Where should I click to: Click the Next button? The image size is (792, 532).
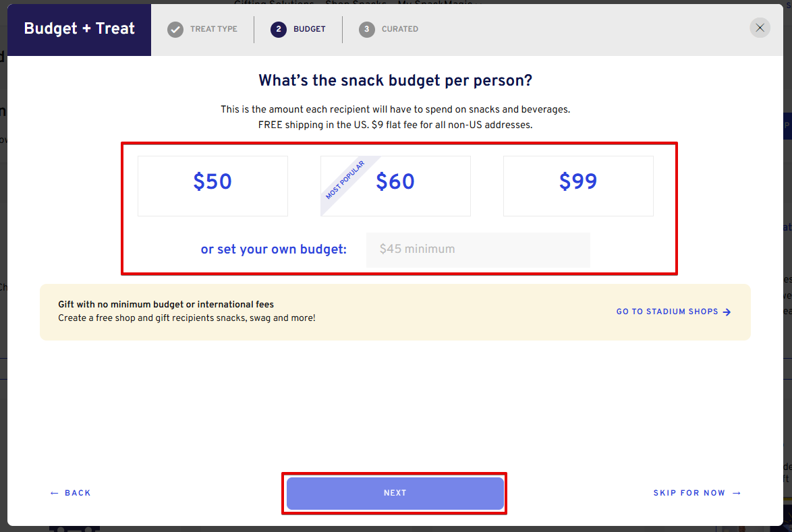(395, 493)
